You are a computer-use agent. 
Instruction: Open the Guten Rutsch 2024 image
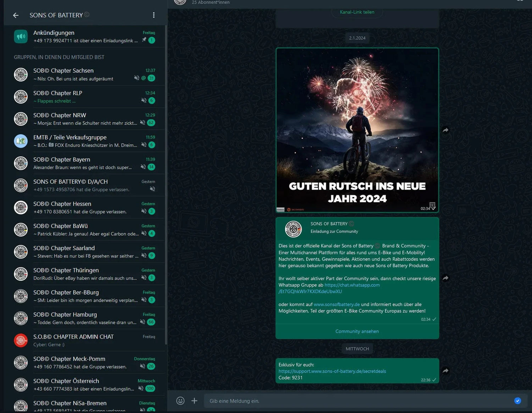357,130
